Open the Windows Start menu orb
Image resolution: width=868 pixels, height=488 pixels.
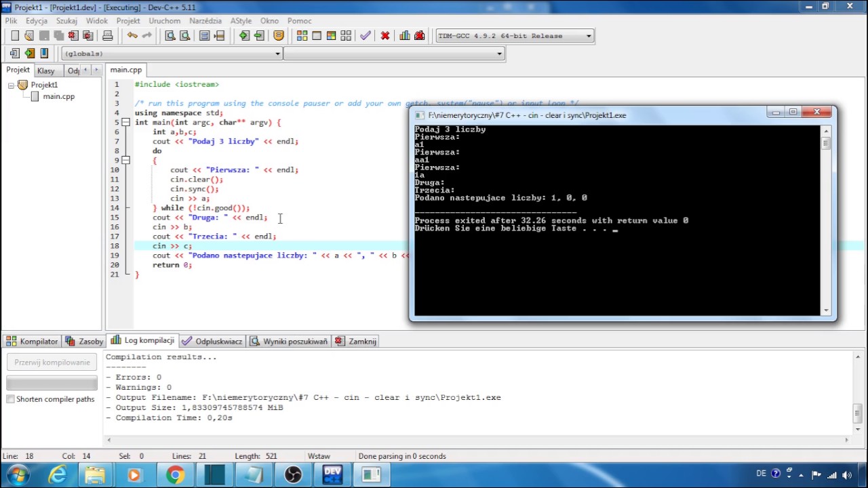[x=18, y=474]
